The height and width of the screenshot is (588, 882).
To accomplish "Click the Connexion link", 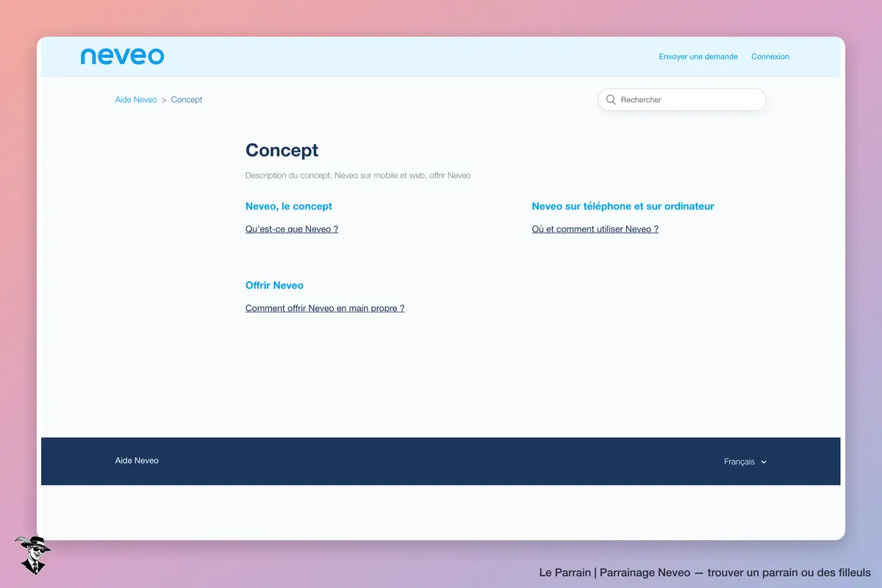I will 770,57.
